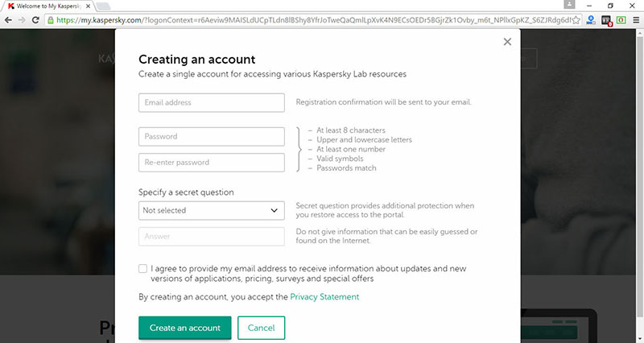The image size is (644, 343).
Task: Bookmark this page with the star icon
Action: 576,19
